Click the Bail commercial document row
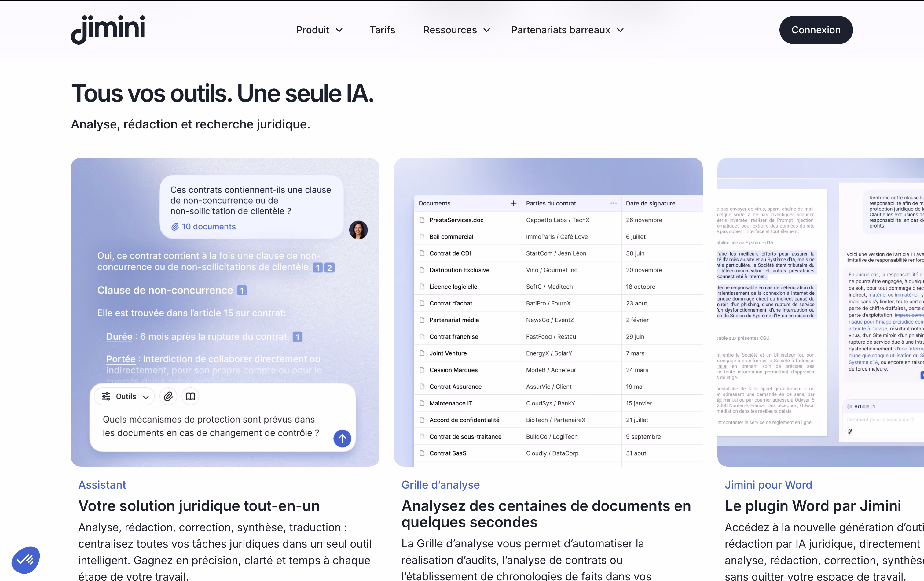The height and width of the screenshot is (581, 924). coord(451,237)
